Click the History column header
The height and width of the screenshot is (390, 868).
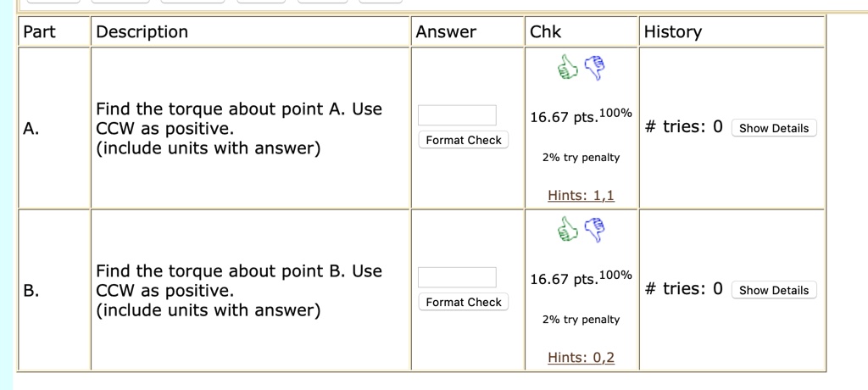(x=673, y=32)
